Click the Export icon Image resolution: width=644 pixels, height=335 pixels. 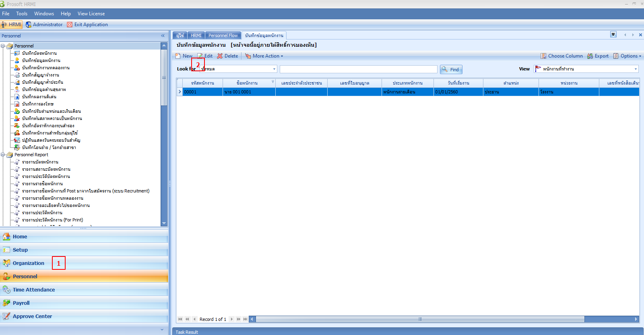[590, 56]
